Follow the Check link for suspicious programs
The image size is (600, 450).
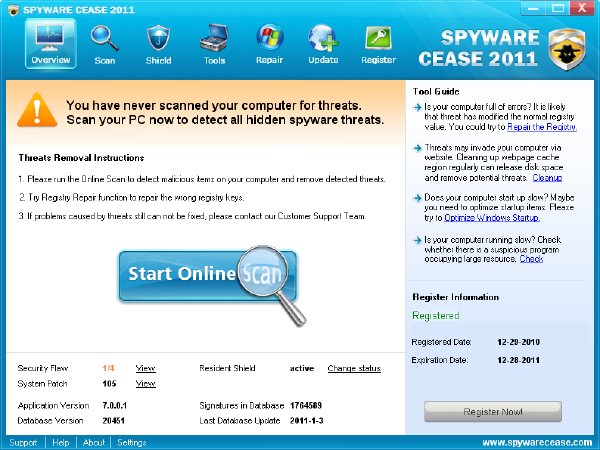[x=531, y=259]
